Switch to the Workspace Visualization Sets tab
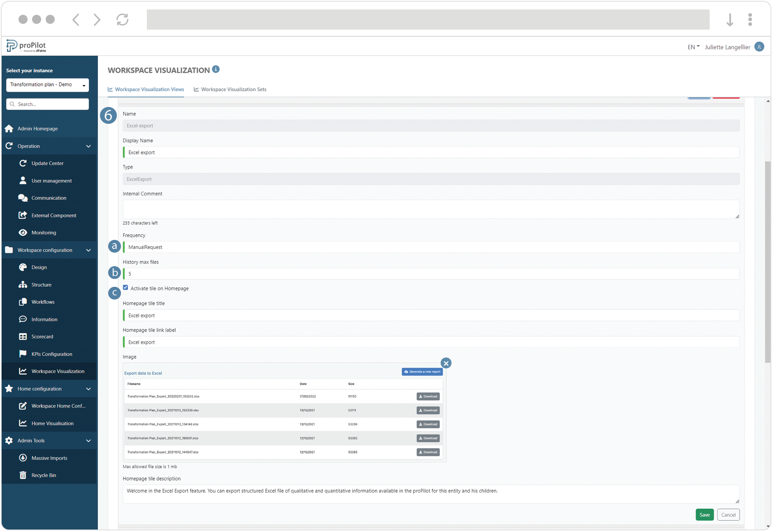 (234, 89)
